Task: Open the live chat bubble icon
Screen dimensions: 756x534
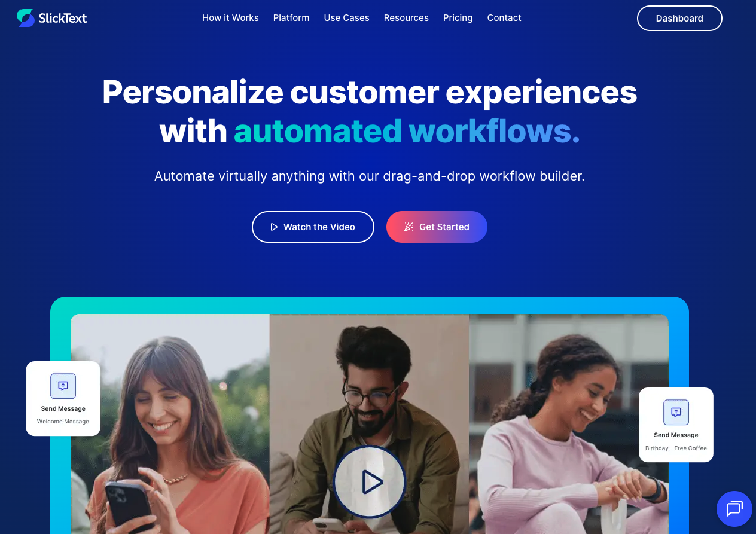Action: (x=734, y=509)
